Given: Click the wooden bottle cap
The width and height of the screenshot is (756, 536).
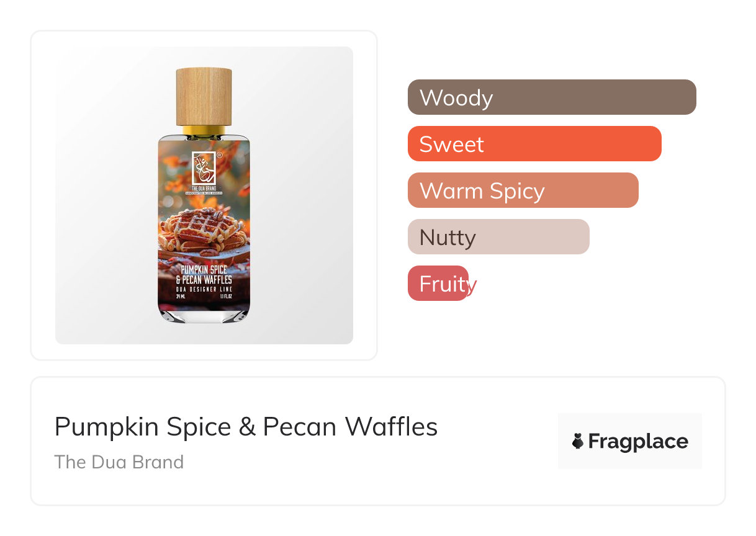Looking at the screenshot, I should (x=204, y=96).
